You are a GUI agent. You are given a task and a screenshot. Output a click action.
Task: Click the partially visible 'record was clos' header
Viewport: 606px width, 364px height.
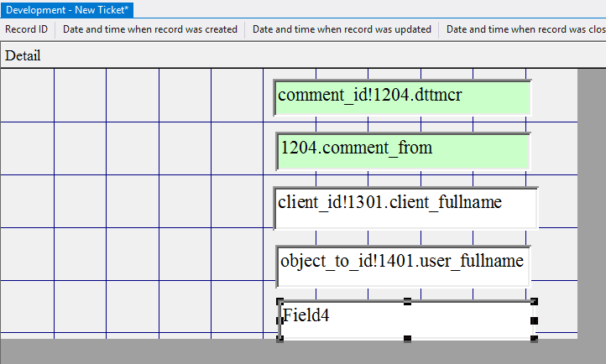525,29
